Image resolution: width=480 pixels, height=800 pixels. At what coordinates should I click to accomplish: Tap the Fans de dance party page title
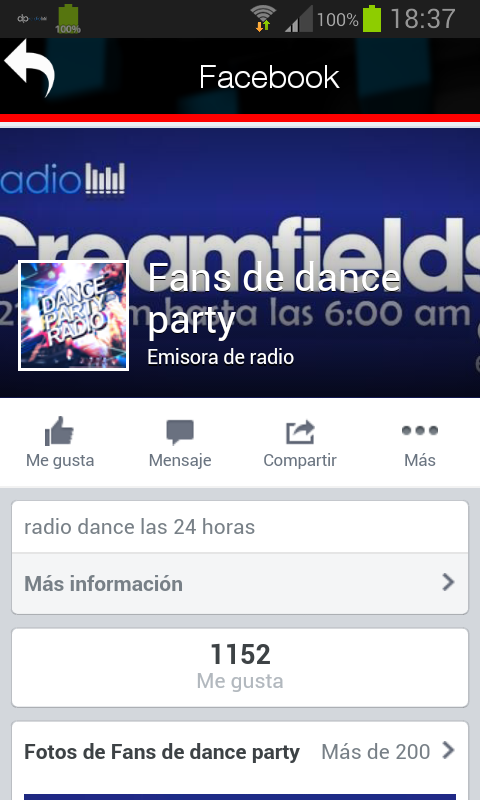point(274,299)
